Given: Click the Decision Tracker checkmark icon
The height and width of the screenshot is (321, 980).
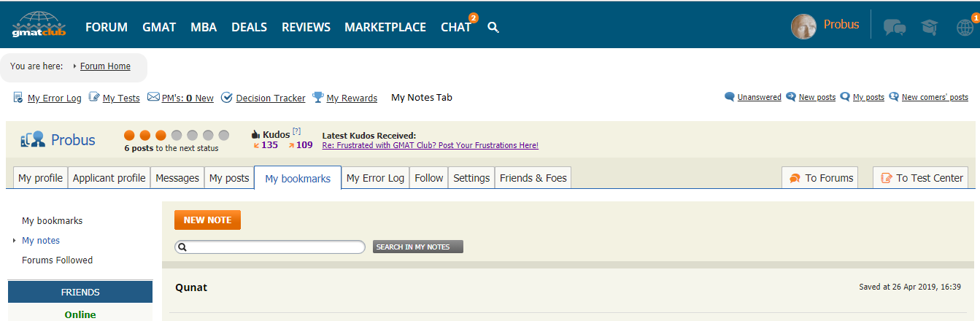Looking at the screenshot, I should [x=227, y=97].
